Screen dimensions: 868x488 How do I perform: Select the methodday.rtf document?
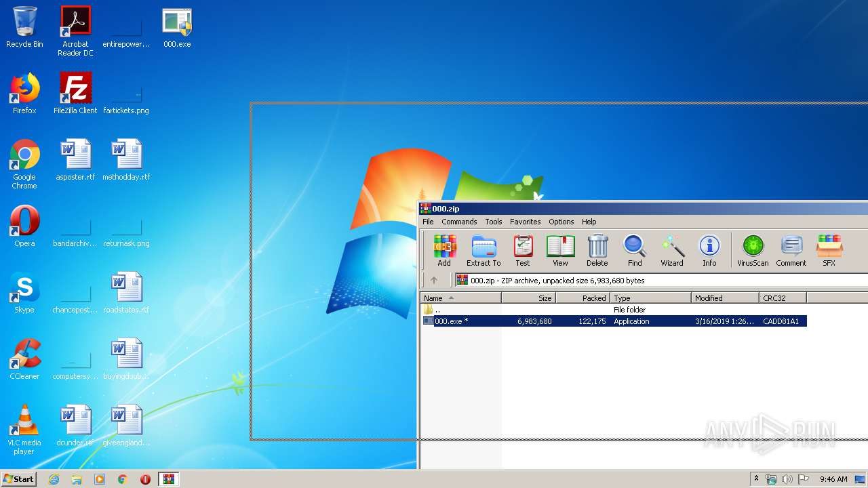point(126,160)
